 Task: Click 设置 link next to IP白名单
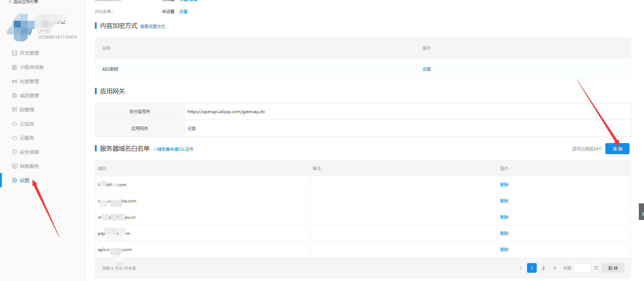pyautogui.click(x=184, y=12)
